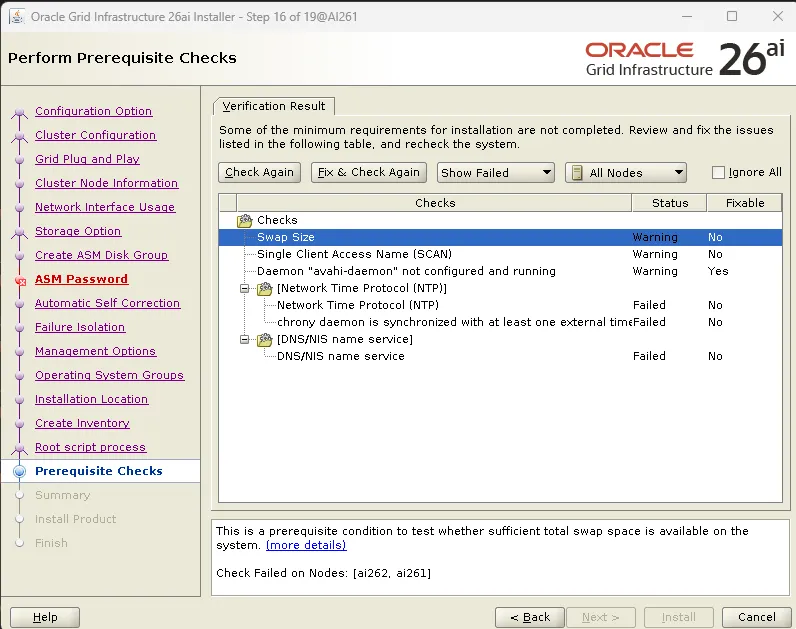Click the Check Again button
The width and height of the screenshot is (796, 629).
click(259, 173)
